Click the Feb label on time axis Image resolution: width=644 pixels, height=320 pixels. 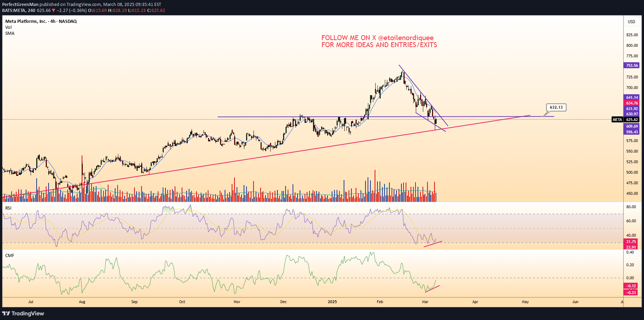pyautogui.click(x=380, y=302)
